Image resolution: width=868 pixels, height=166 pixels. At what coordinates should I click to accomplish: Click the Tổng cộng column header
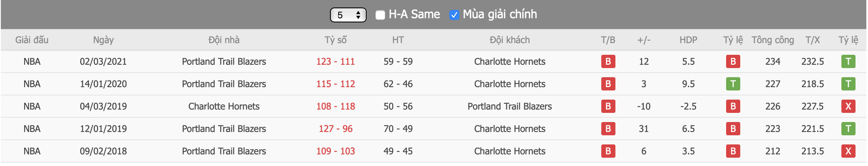point(773,40)
